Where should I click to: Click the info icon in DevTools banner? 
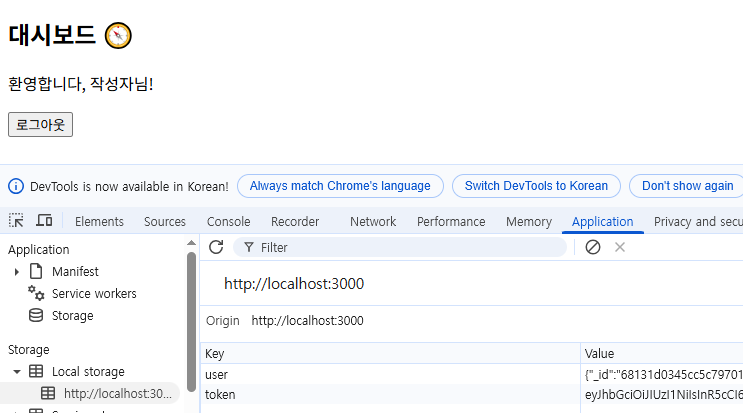pos(16,186)
